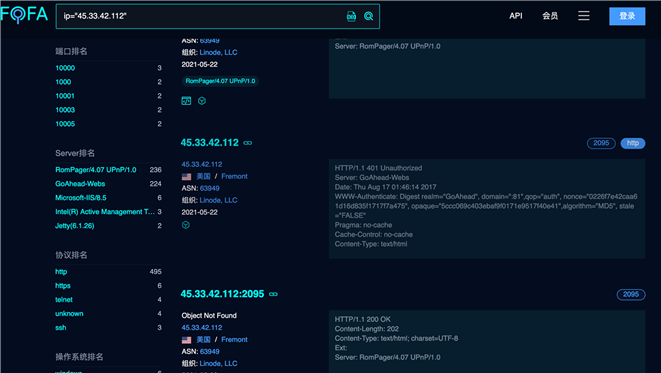Click Linode, LLC in Object Not Found result
Screen dimensions: 661x373
[x=218, y=363]
